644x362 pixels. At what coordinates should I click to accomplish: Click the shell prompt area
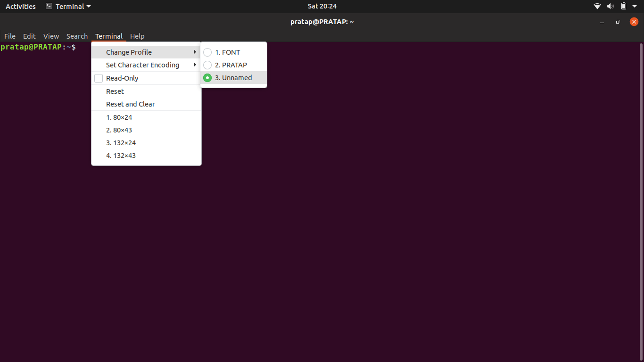(x=39, y=47)
